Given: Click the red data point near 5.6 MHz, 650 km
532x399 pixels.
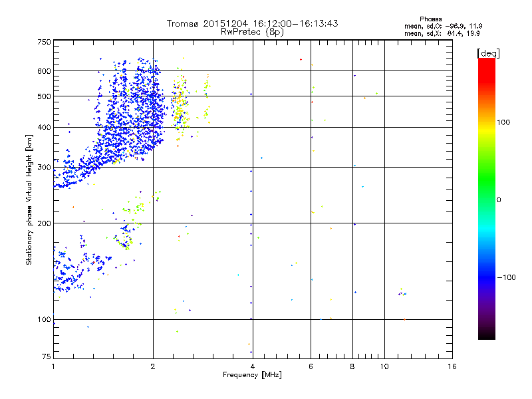Looking at the screenshot, I should tap(301, 60).
